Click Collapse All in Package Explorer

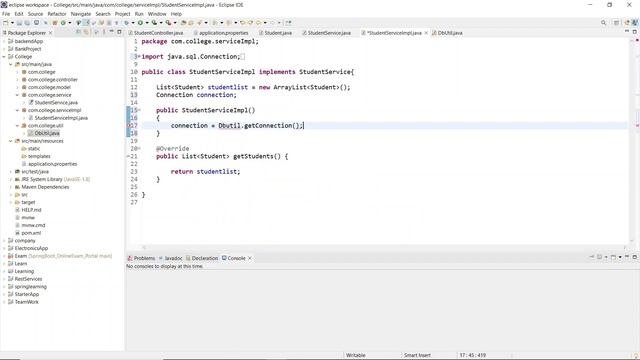[78, 32]
